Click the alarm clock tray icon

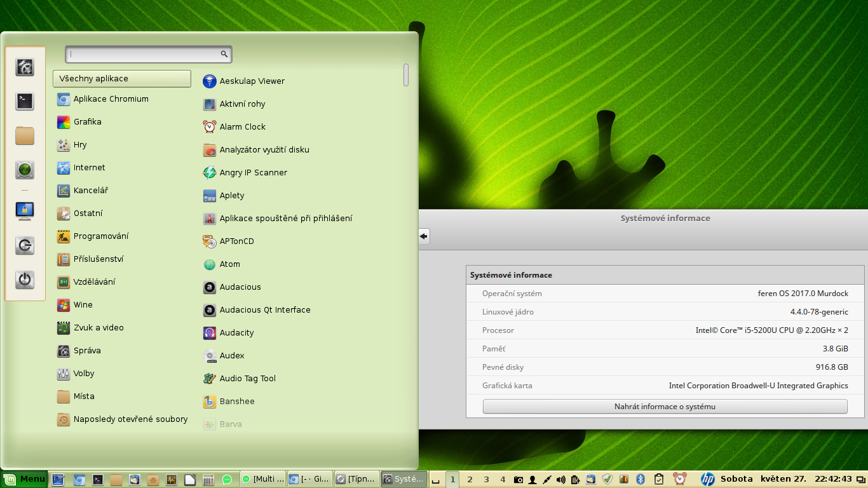(x=680, y=479)
